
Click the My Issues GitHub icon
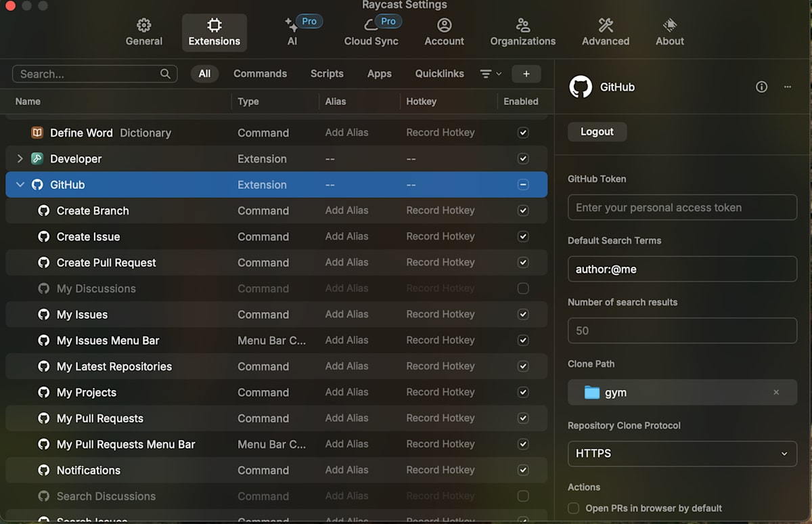coord(43,314)
